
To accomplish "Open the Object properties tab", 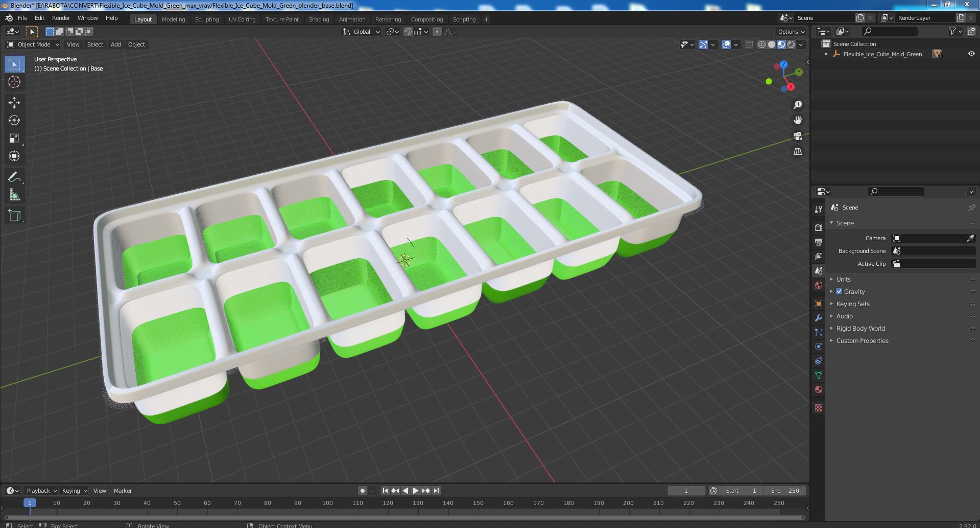I will [819, 304].
